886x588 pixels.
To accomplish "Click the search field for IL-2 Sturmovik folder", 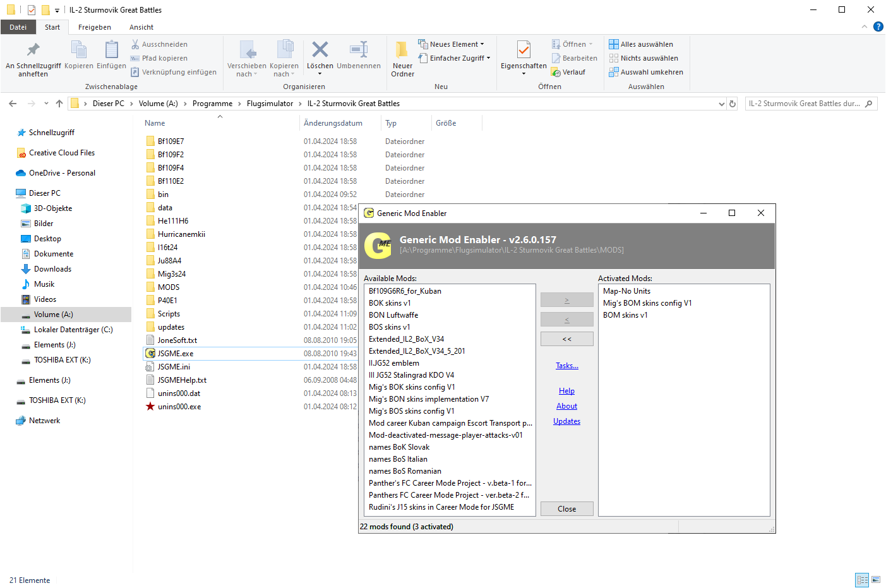I will pyautogui.click(x=804, y=104).
